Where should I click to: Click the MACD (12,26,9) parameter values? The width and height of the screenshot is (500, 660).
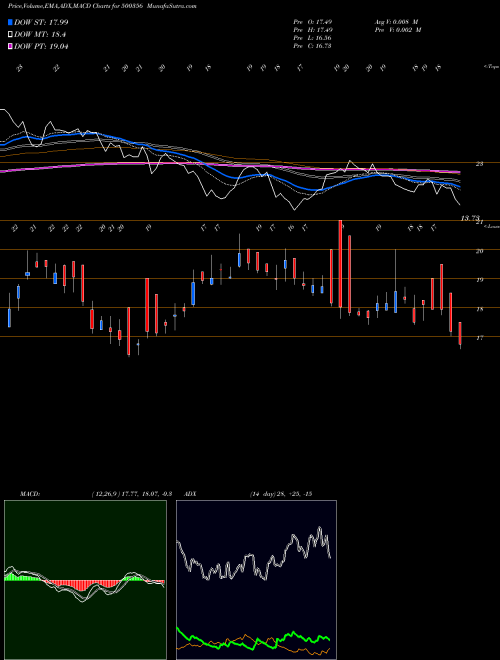131,494
